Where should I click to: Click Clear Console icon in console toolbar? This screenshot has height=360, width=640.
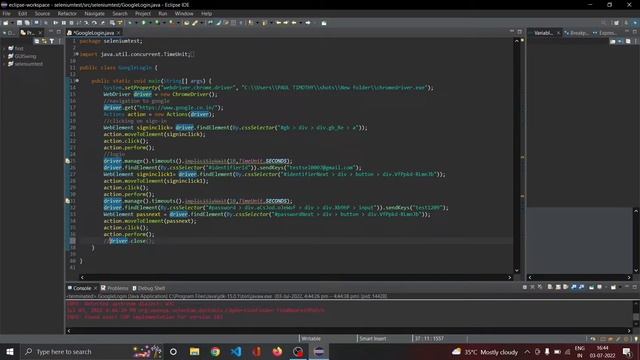pyautogui.click(x=550, y=287)
